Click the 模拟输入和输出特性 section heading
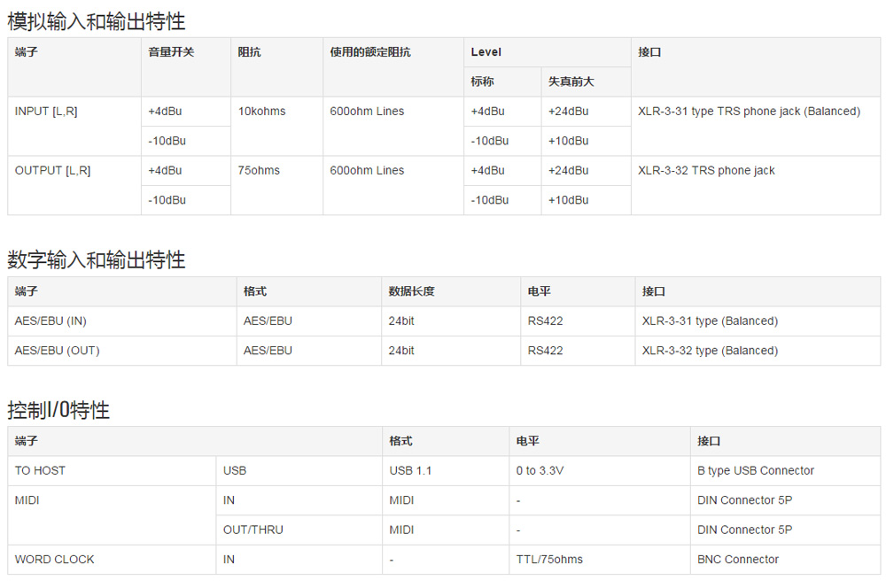This screenshot has height=588, width=886. tap(97, 21)
